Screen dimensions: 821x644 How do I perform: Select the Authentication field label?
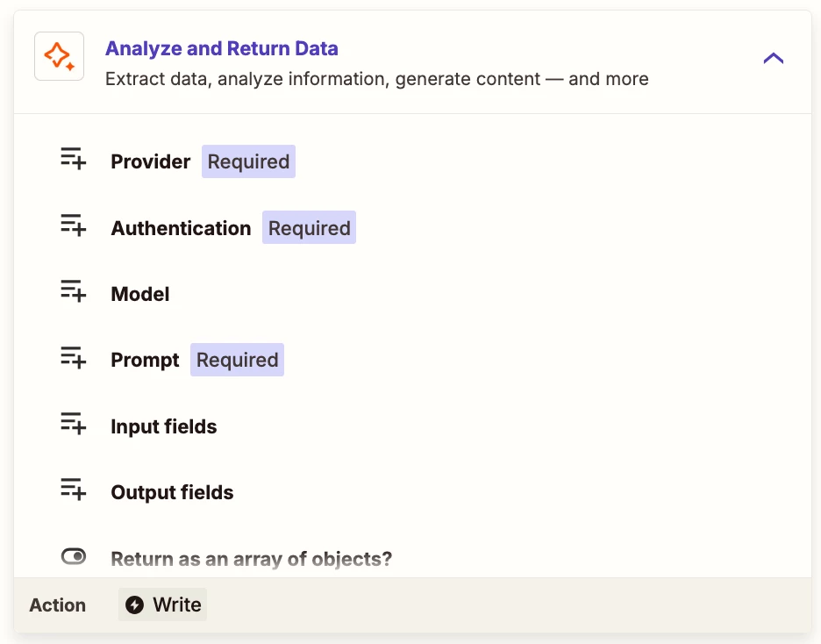click(181, 228)
